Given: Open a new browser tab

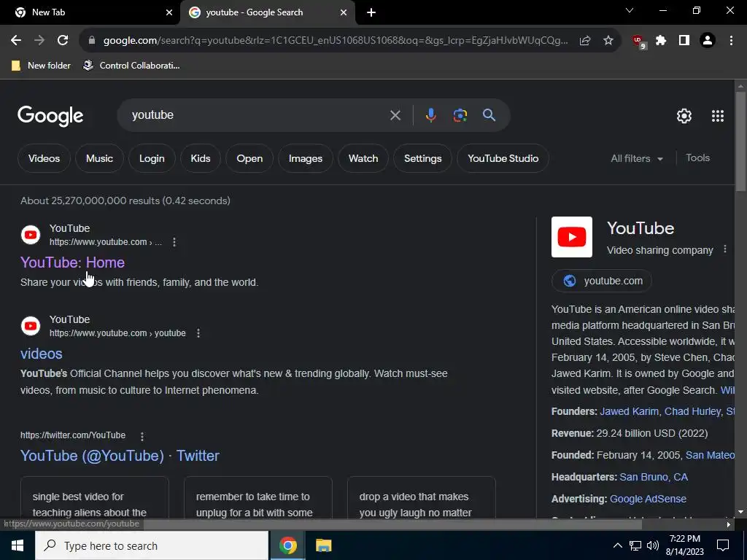Looking at the screenshot, I should click(371, 13).
